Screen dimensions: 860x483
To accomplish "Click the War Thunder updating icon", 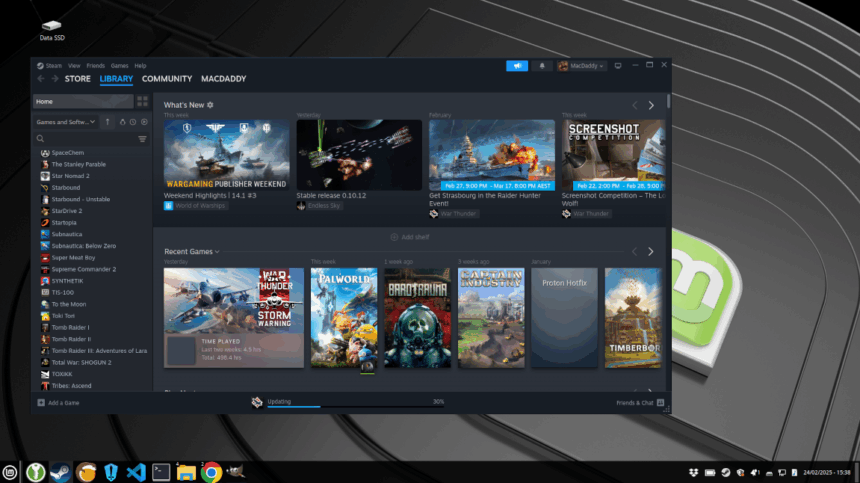I will coord(257,403).
